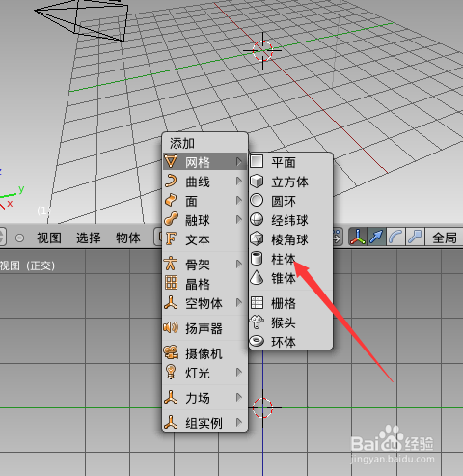This screenshot has height=476, width=463.
Task: Click the 棱角球 icosphere icon
Action: point(257,238)
